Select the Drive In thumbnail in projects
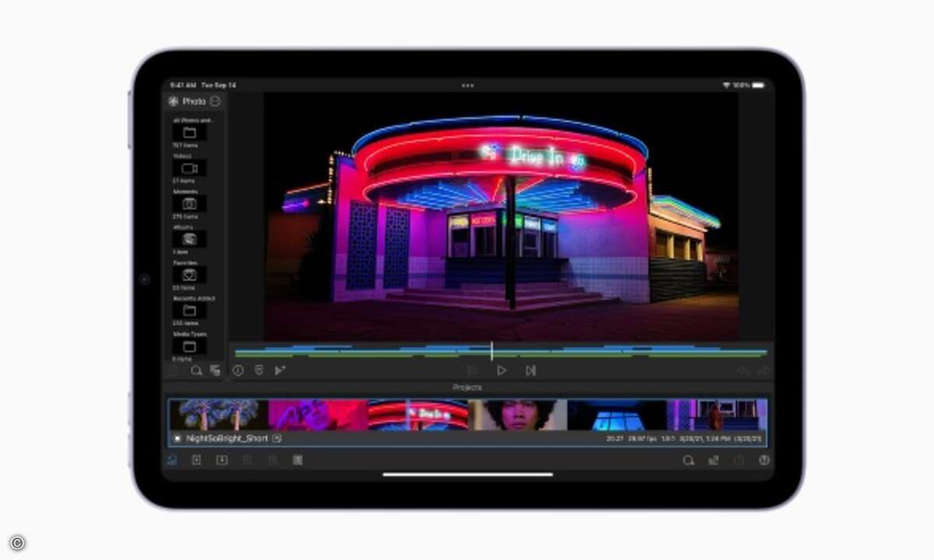This screenshot has height=560, width=934. [418, 415]
